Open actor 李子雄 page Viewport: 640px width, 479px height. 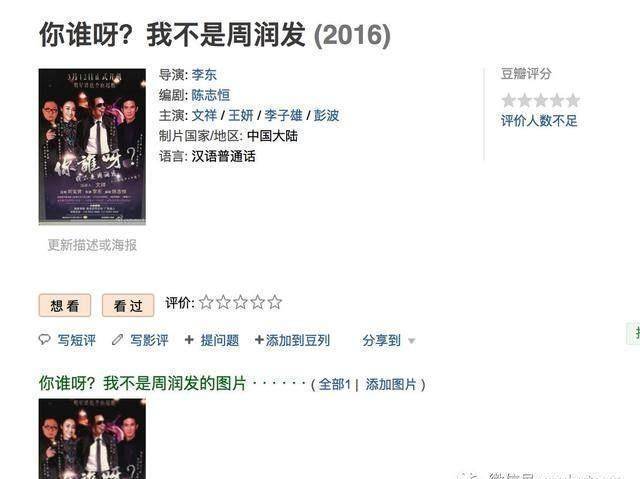click(x=283, y=115)
